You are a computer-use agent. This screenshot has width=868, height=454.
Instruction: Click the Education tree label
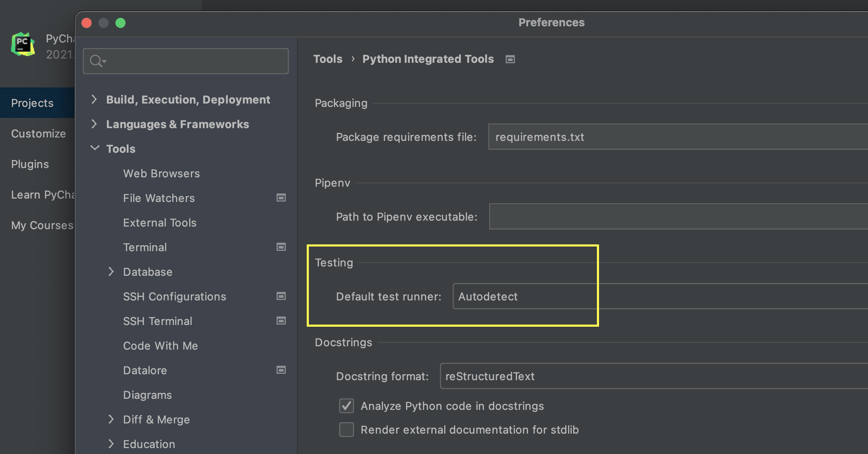(149, 444)
